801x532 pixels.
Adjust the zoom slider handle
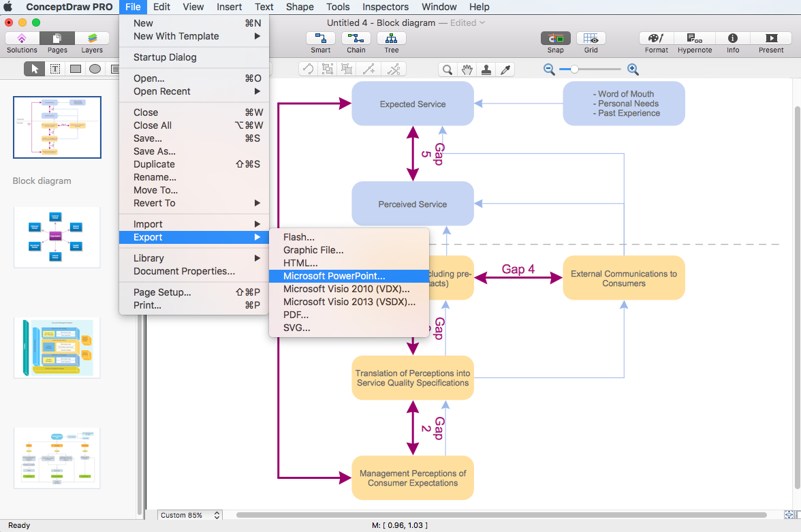[x=575, y=69]
